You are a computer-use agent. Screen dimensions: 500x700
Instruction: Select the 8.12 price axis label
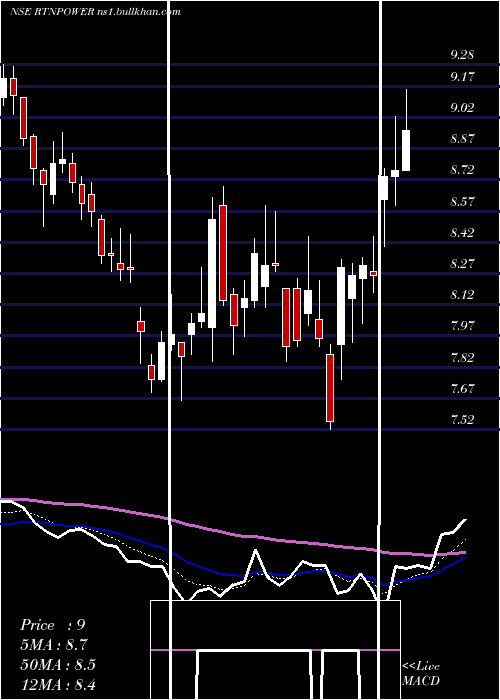click(x=462, y=295)
